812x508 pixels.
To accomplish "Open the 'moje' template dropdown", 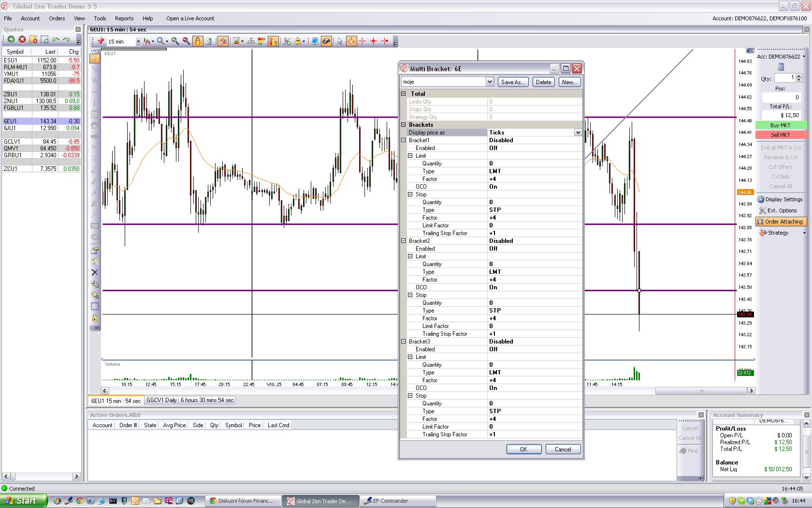I will pyautogui.click(x=490, y=82).
